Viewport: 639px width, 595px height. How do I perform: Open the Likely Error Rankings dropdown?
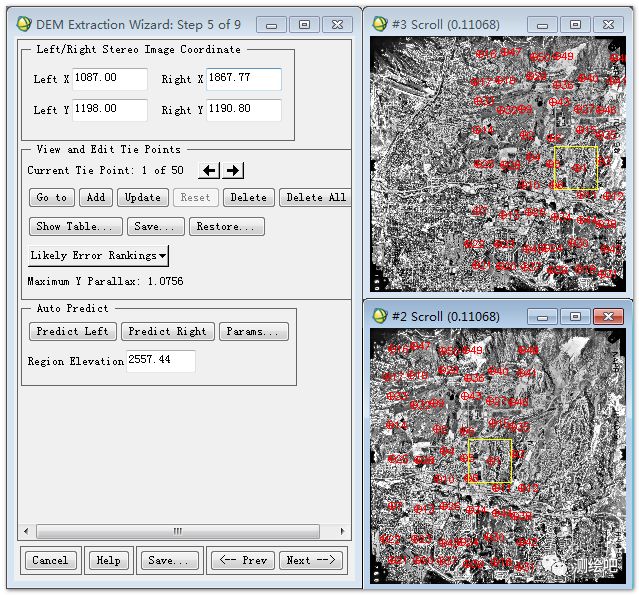[x=98, y=256]
